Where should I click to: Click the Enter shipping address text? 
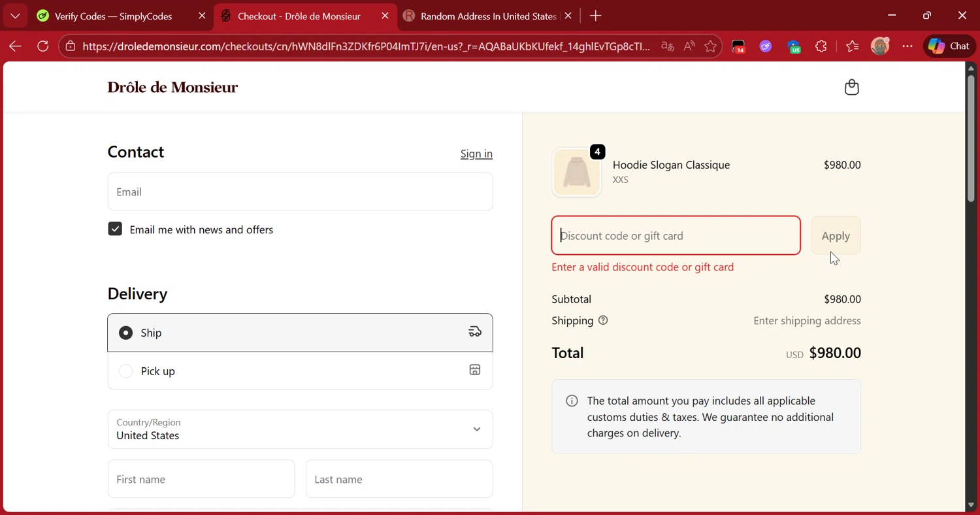(807, 320)
